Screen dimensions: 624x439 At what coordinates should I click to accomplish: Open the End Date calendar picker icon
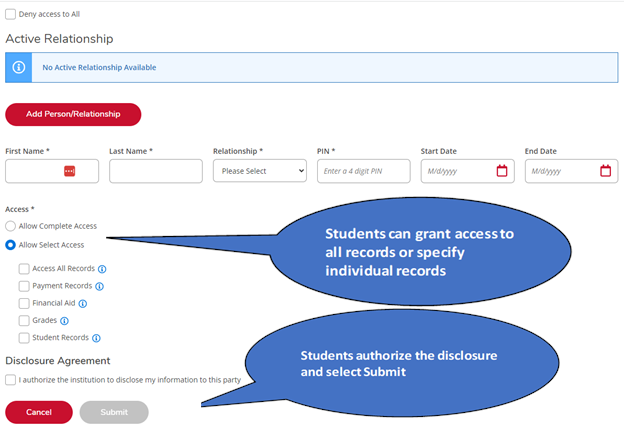605,171
